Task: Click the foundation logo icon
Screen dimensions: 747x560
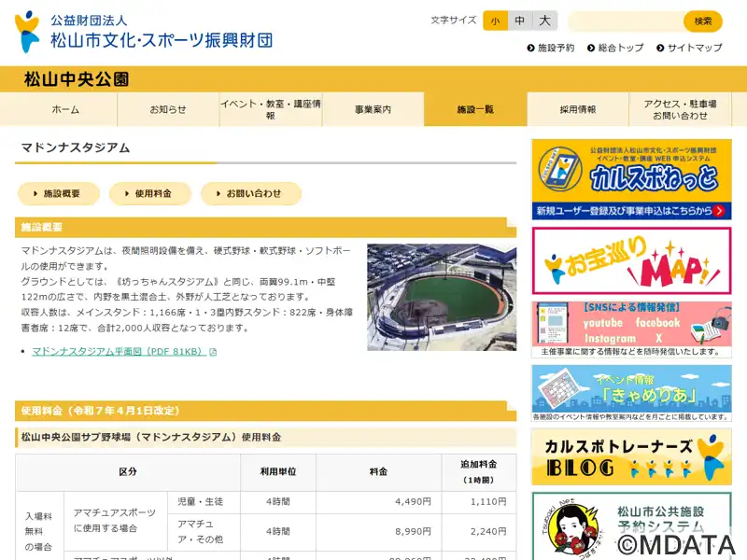Action: [x=27, y=32]
